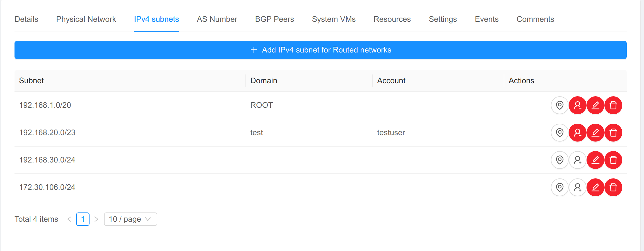The height and width of the screenshot is (251, 644).
Task: Select page 1 in pagination
Action: [83, 219]
